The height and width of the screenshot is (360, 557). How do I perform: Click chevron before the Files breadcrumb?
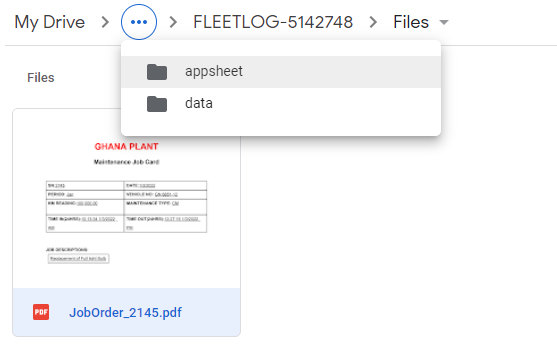click(373, 22)
